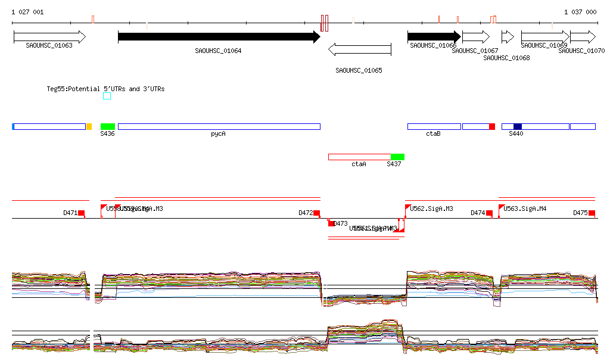Image resolution: width=610 pixels, height=364 pixels.
Task: Select the Teg55 UTR box
Action: (x=107, y=96)
